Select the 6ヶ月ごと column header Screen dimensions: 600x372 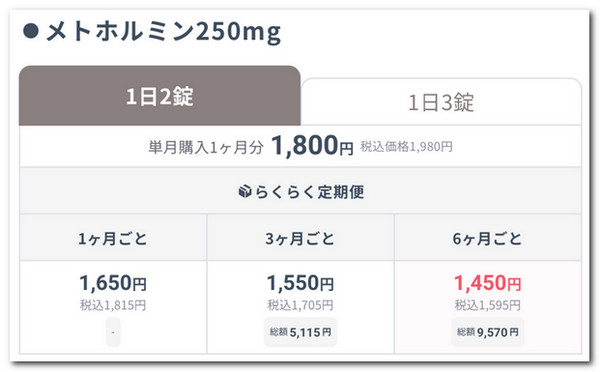[488, 238]
